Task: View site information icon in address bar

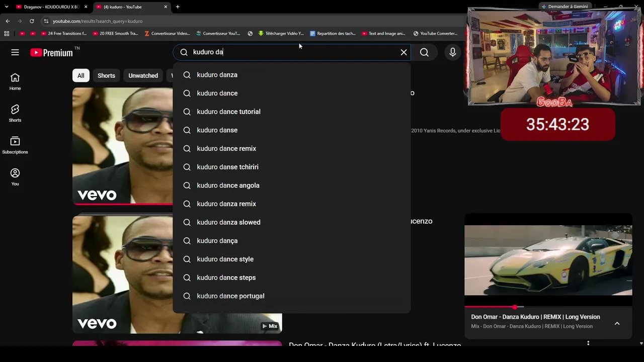Action: pyautogui.click(x=46, y=21)
